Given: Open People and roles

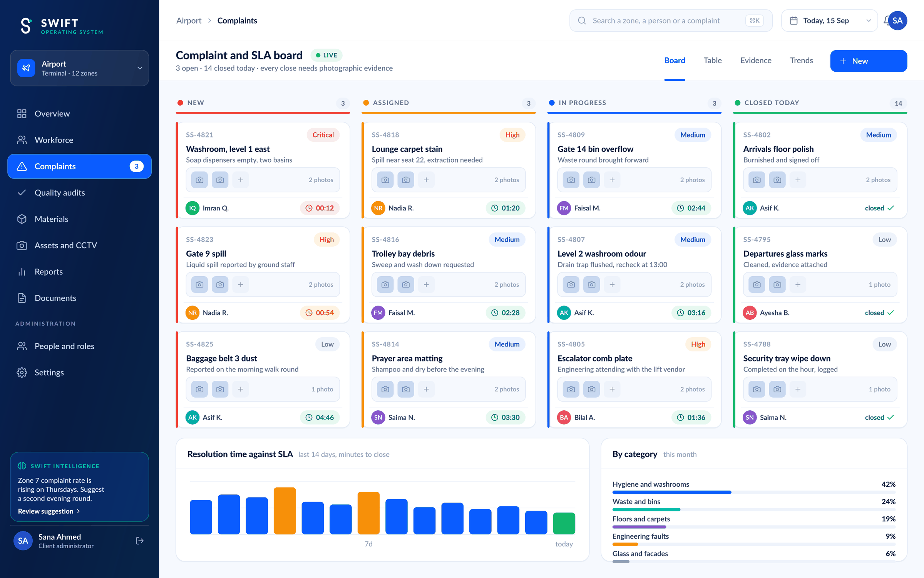Looking at the screenshot, I should coord(79,346).
